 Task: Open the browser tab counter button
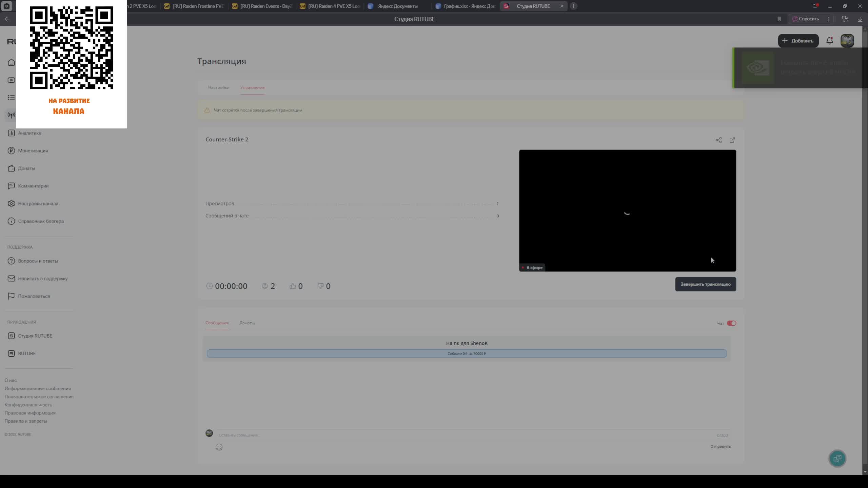(x=6, y=6)
